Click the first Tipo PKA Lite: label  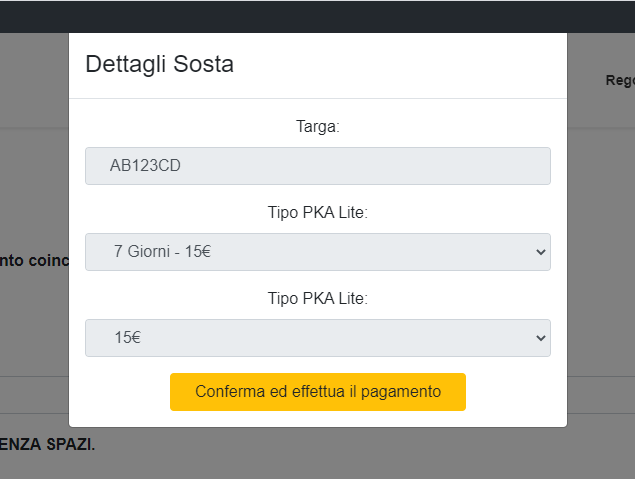(318, 213)
